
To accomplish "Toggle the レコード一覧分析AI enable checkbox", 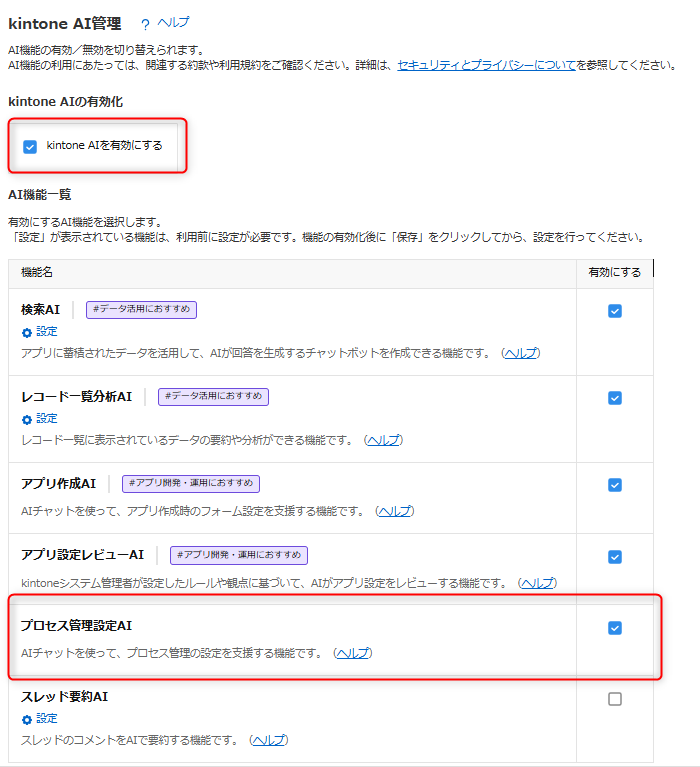I will [615, 398].
